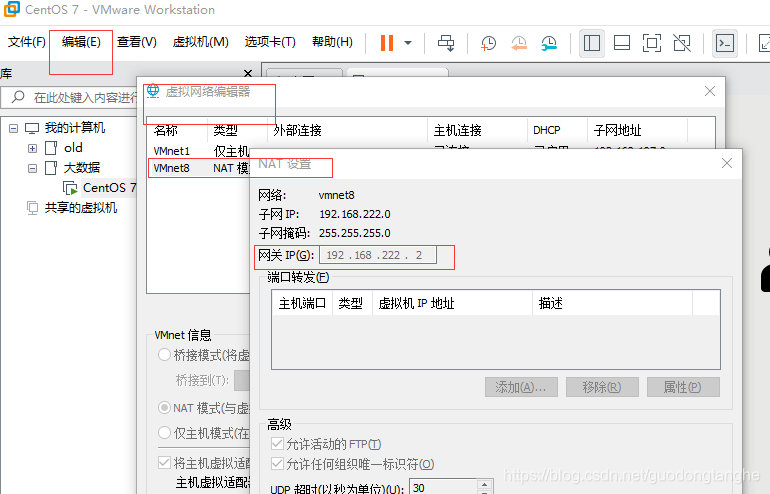Click the 外部连接 column header
The height and width of the screenshot is (494, 770).
tap(347, 130)
